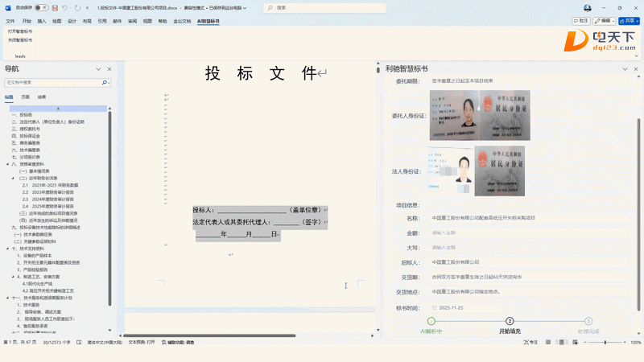Open the save-location dropdown beside document title
The height and width of the screenshot is (362, 644).
click(246, 8)
